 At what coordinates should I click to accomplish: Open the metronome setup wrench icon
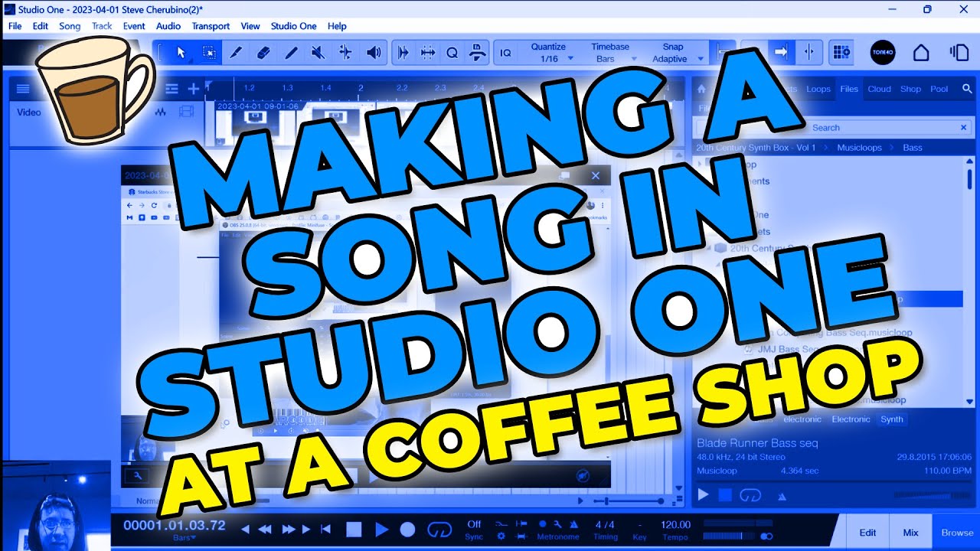coord(557,524)
